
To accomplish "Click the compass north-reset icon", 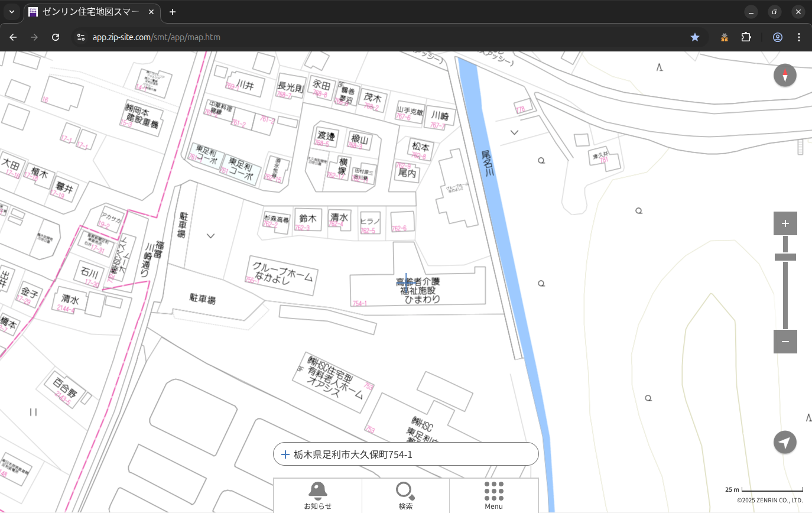I will (x=785, y=76).
